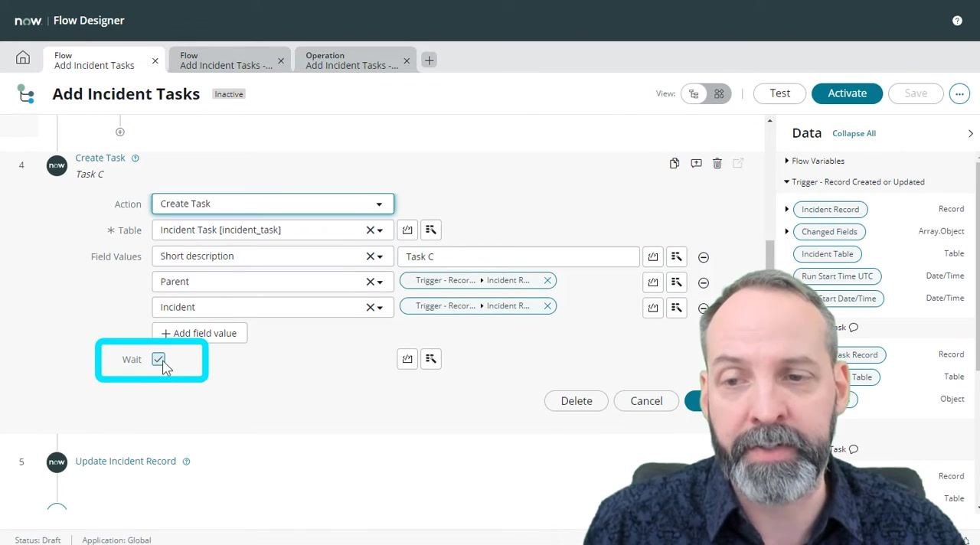
Task: Add a step with the plus circle
Action: 120,132
